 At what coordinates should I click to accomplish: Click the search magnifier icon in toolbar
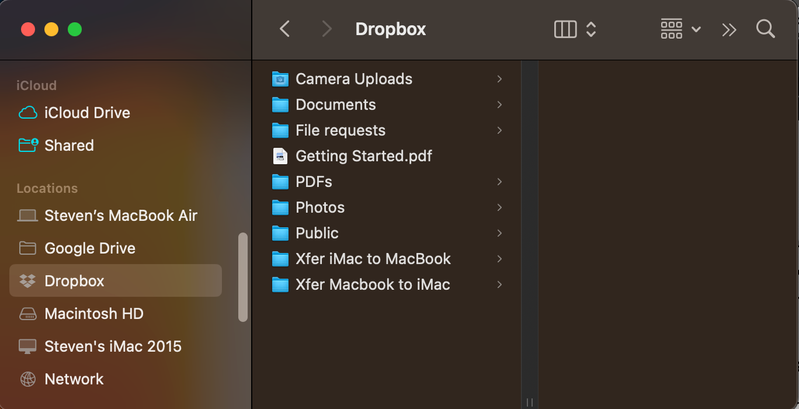(x=765, y=29)
